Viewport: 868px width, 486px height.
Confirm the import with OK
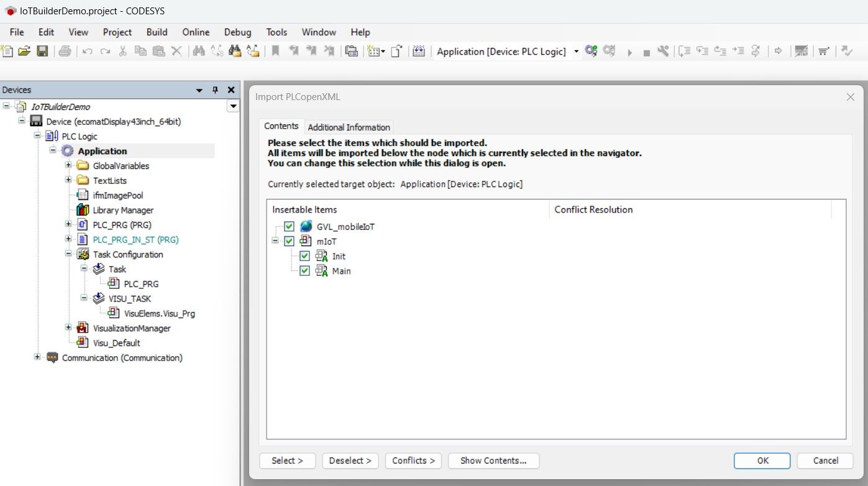pos(762,461)
